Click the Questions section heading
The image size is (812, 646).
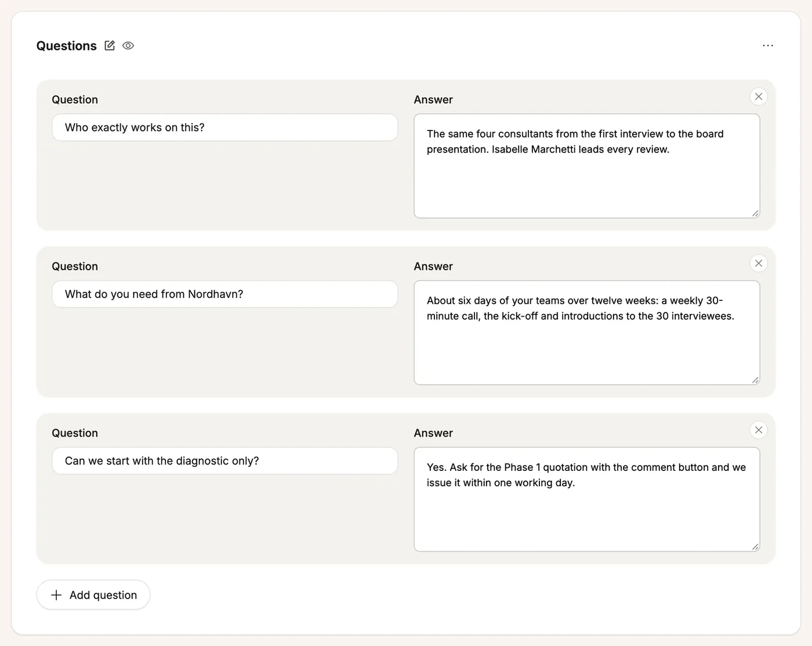pos(67,46)
